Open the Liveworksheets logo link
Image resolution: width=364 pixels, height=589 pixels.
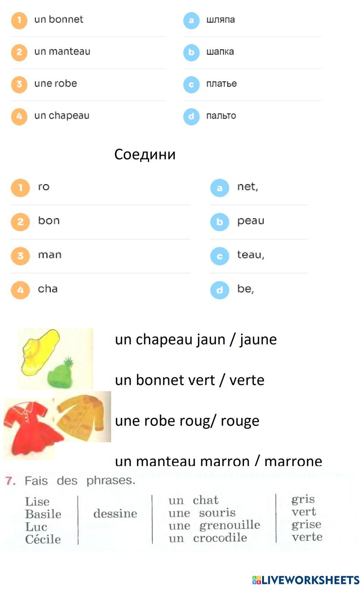pos(305,580)
